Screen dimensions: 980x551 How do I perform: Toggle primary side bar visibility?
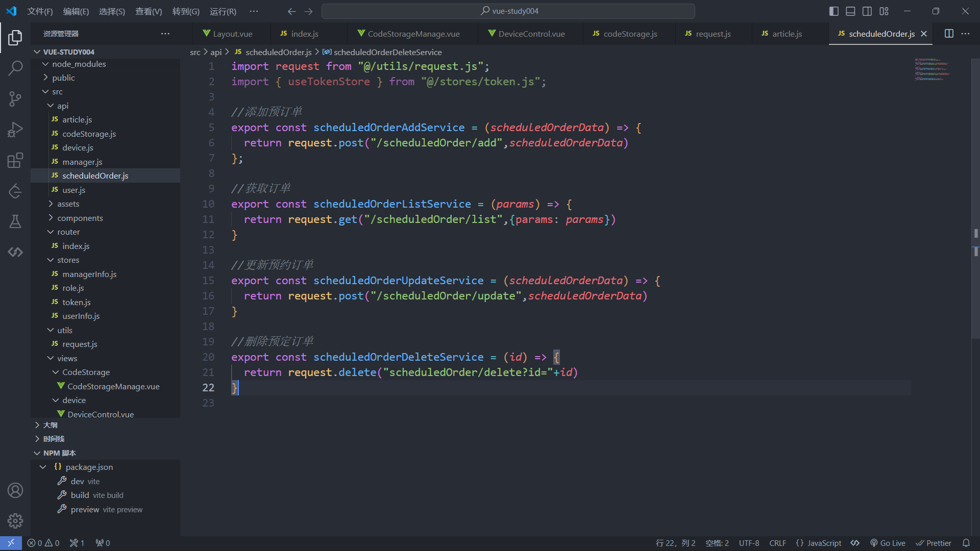[x=834, y=11]
